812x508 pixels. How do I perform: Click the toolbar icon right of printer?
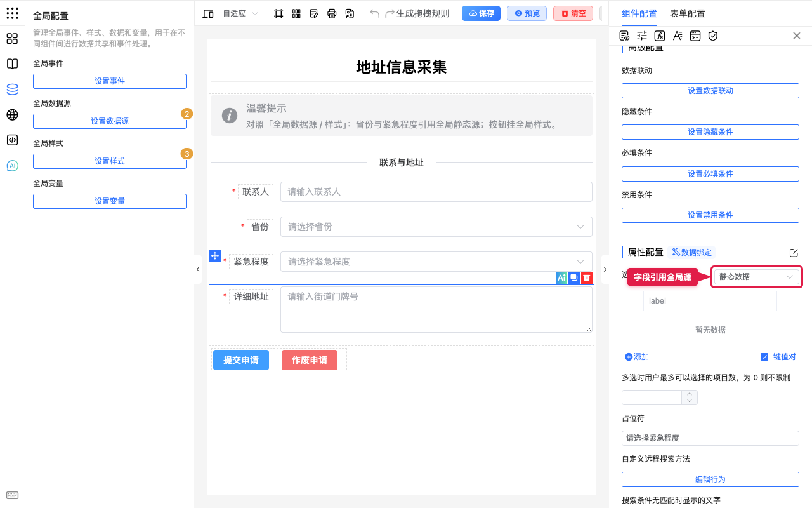350,13
